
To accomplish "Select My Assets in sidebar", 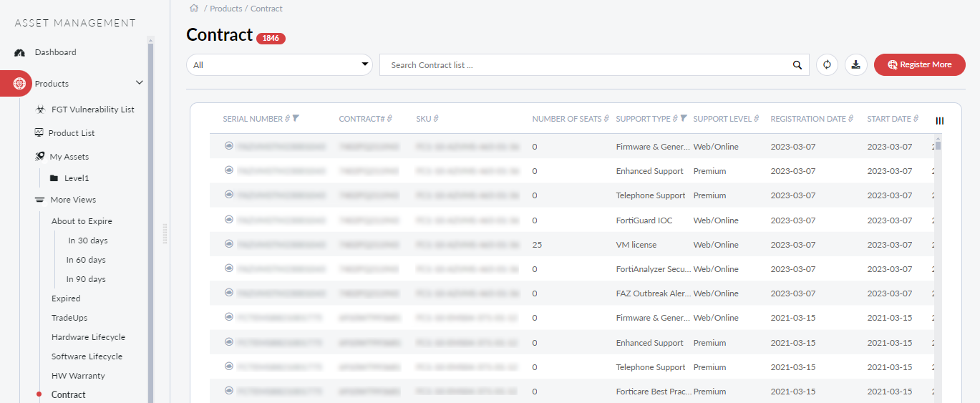I will click(x=69, y=157).
